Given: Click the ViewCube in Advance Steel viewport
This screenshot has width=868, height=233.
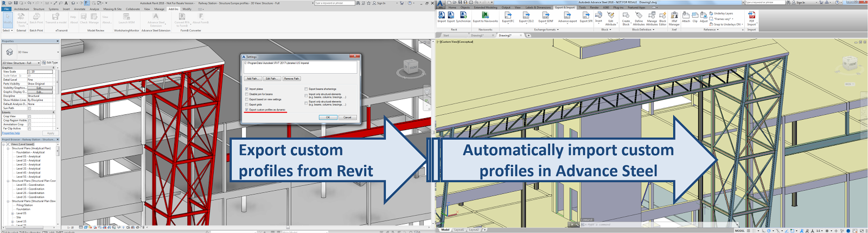Looking at the screenshot, I should click(848, 64).
